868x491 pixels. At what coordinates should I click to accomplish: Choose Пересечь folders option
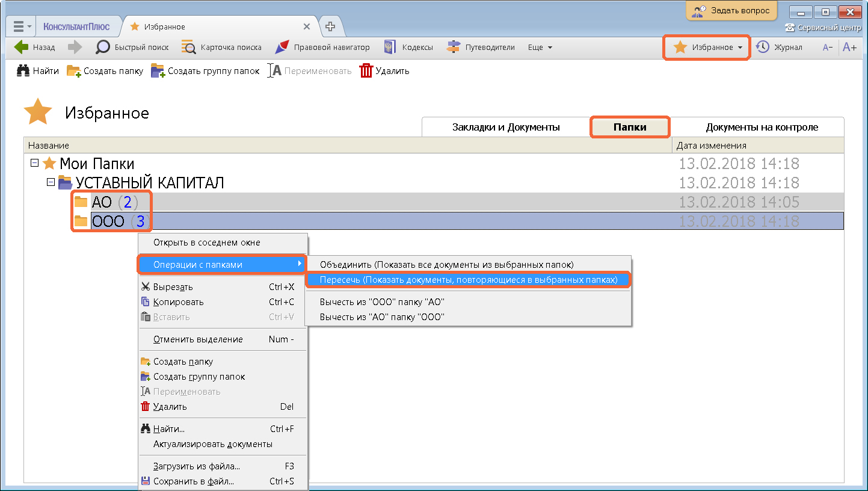pyautogui.click(x=468, y=280)
